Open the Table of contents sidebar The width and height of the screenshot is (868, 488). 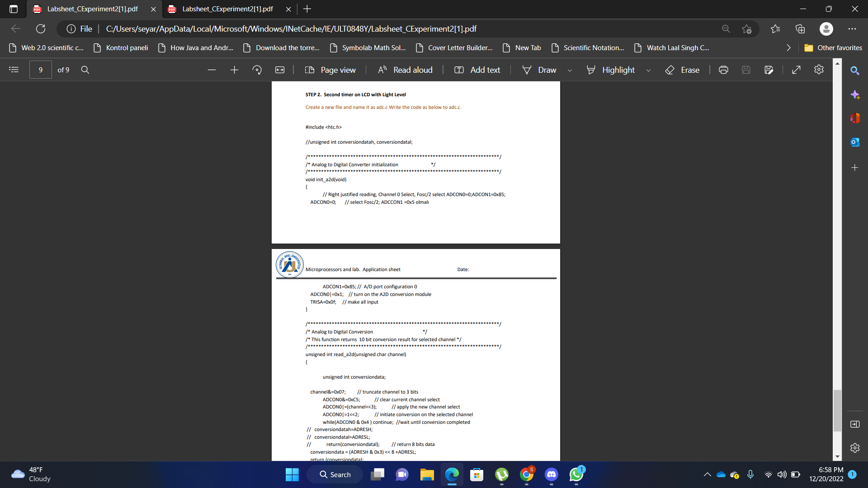[x=14, y=70]
